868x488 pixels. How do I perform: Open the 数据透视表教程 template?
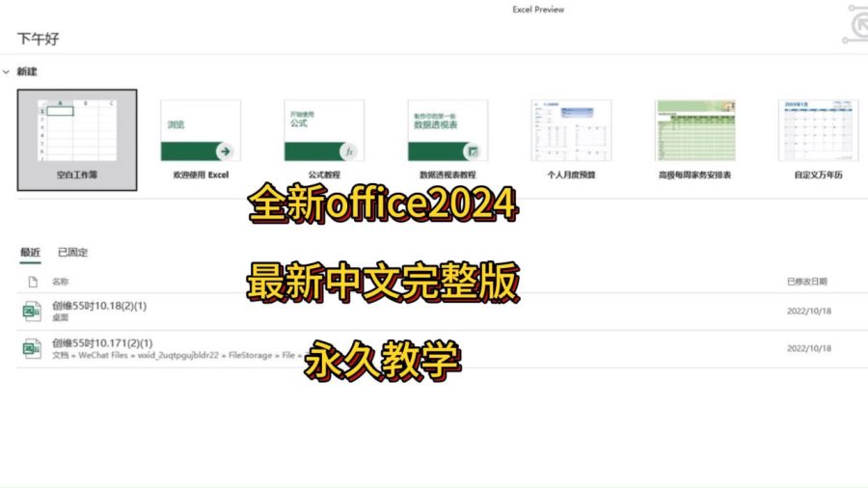coord(448,140)
